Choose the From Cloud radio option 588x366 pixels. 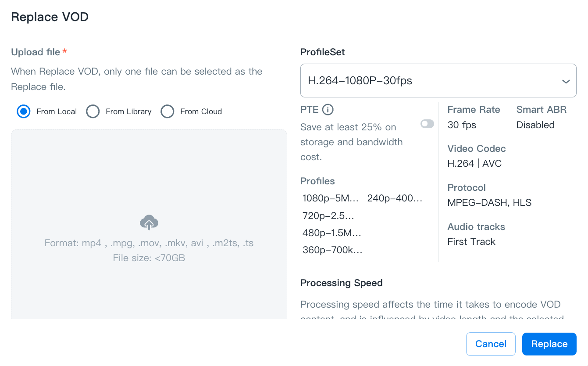tap(167, 111)
